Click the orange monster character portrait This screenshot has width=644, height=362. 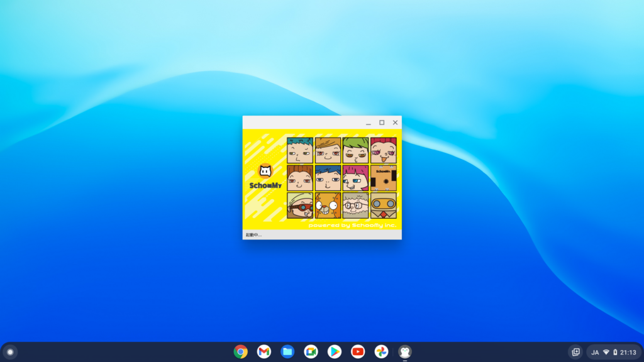[x=328, y=206]
